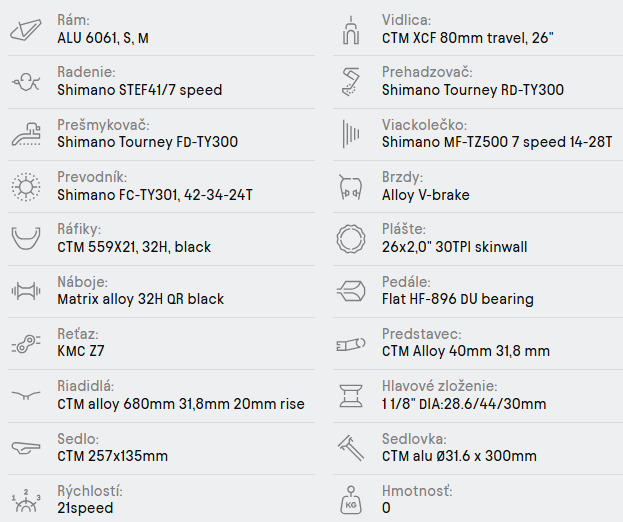Click the handlebar icon beside Riadidlá
Image resolution: width=623 pixels, height=522 pixels.
pyautogui.click(x=25, y=395)
